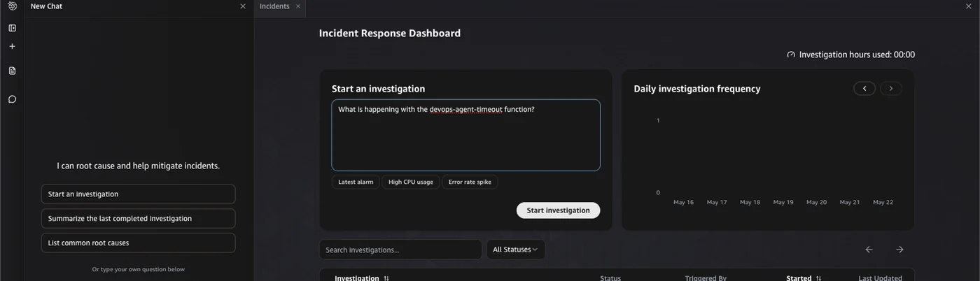Screen dimensions: 980x281
Task: Go to previous week in frequency chart
Action: pos(864,89)
